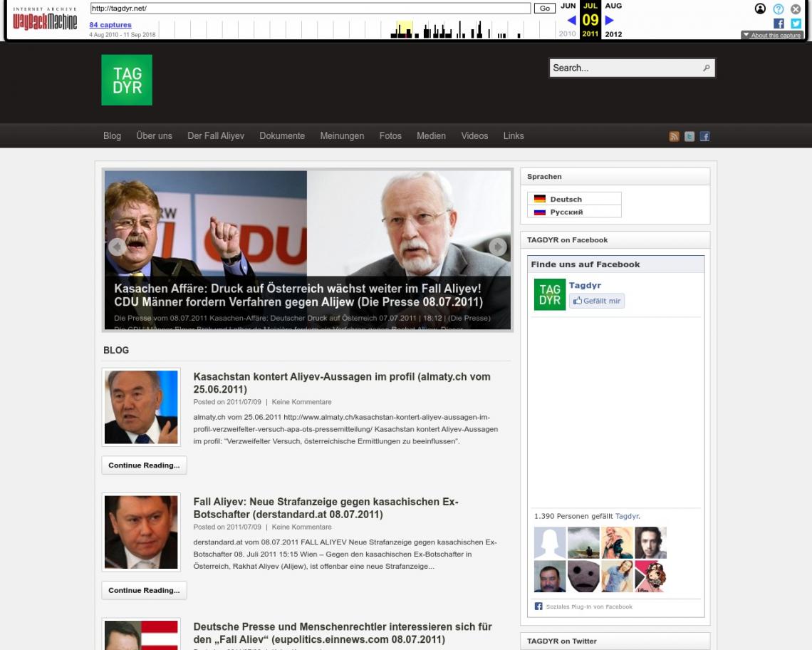Show next slide in featured slider
The width and height of the screenshot is (812, 650).
coord(498,247)
